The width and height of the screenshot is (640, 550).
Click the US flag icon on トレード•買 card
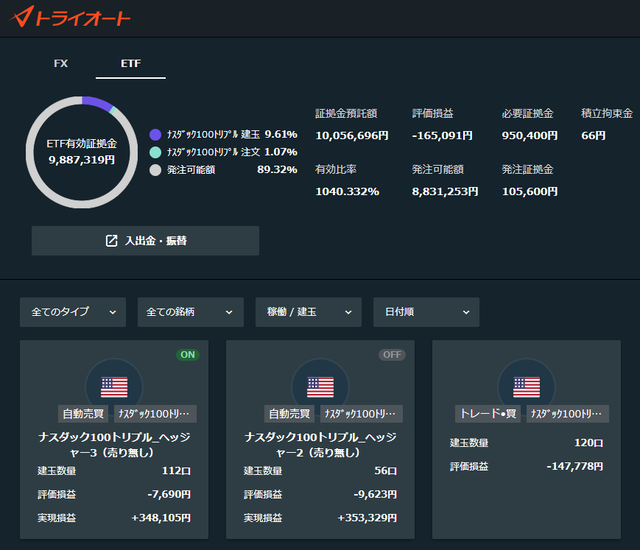tap(527, 387)
